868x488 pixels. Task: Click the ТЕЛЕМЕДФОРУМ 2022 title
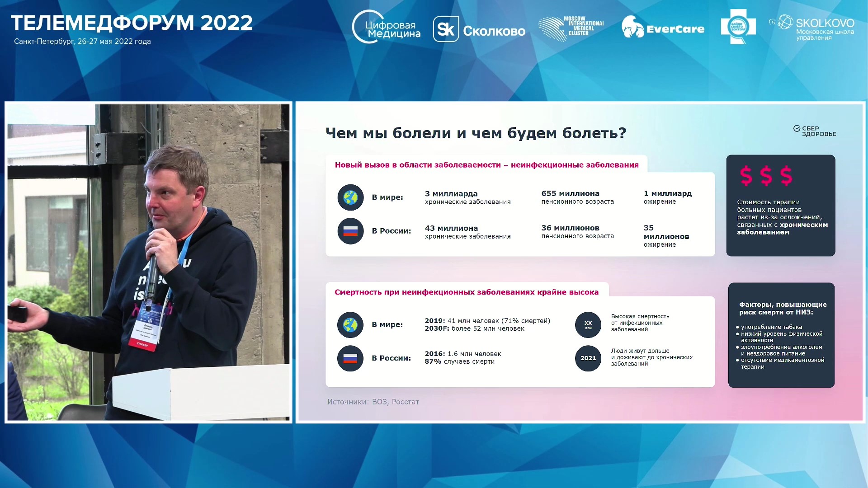point(132,23)
